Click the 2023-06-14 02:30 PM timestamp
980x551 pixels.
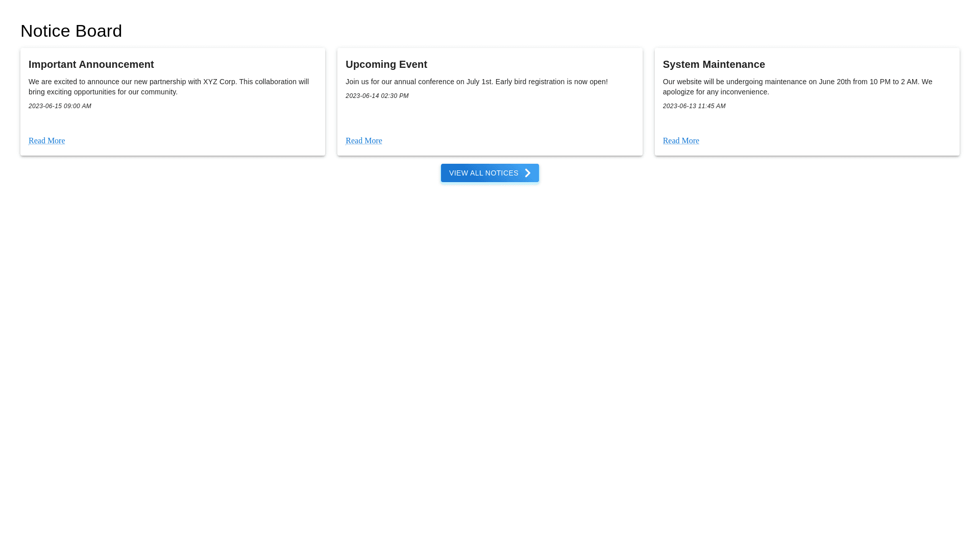[377, 96]
